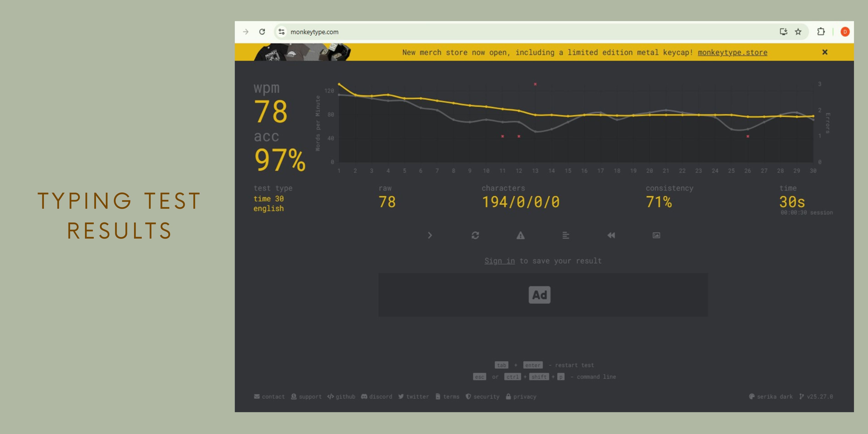This screenshot has height=434, width=868.
Task: Click the 'restart test' hint text
Action: click(575, 365)
